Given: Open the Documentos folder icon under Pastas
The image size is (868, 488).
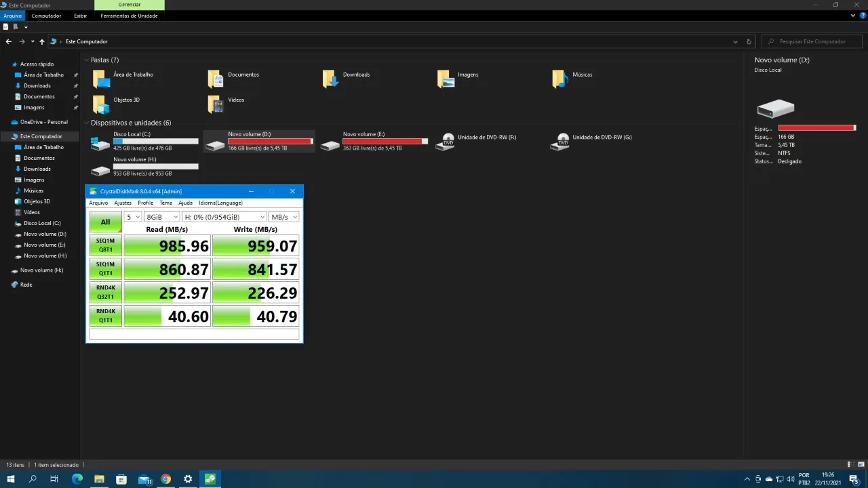Looking at the screenshot, I should [x=216, y=79].
